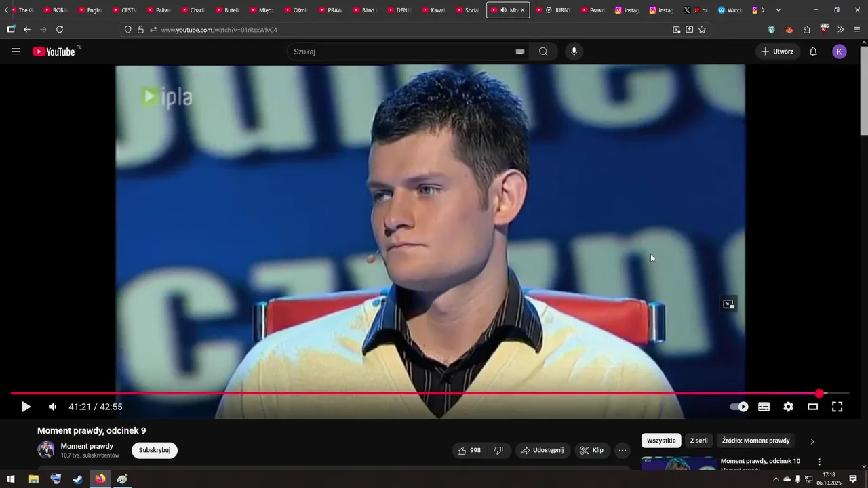Open the Moment prawdy channel name link

(87, 446)
